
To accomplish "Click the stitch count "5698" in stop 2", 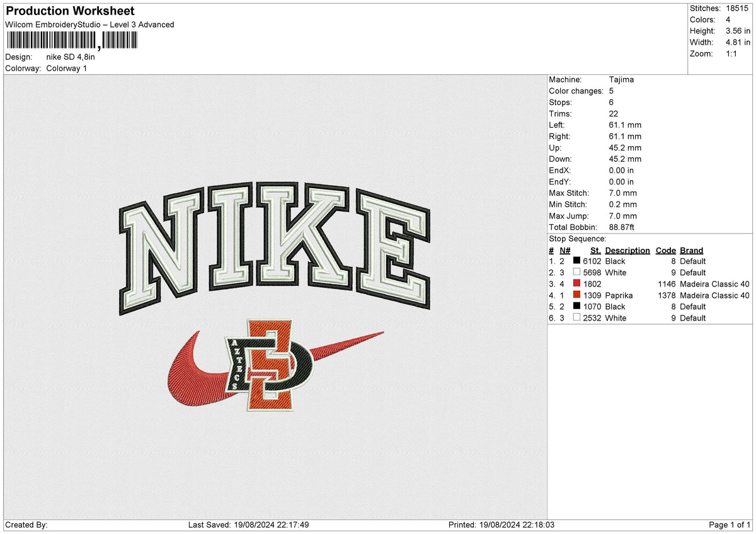I will pyautogui.click(x=592, y=273).
